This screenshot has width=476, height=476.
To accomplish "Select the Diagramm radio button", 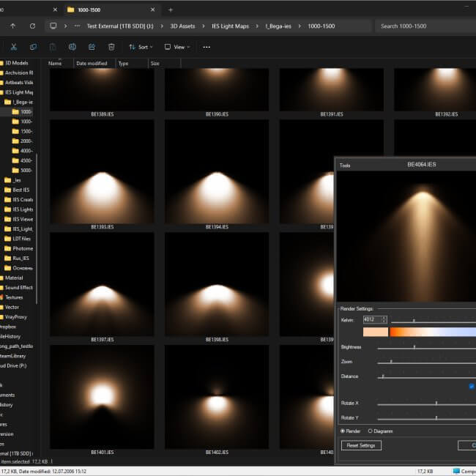I will coord(371,431).
